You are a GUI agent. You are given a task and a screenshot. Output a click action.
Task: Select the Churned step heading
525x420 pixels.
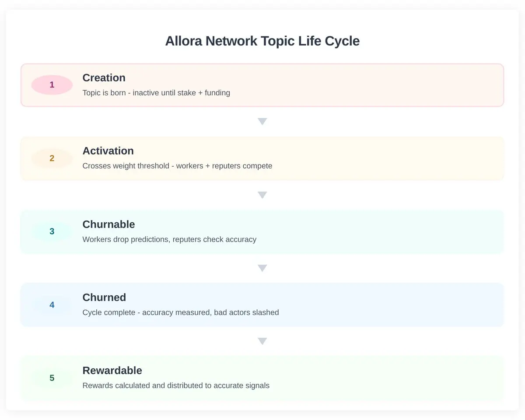[104, 297]
